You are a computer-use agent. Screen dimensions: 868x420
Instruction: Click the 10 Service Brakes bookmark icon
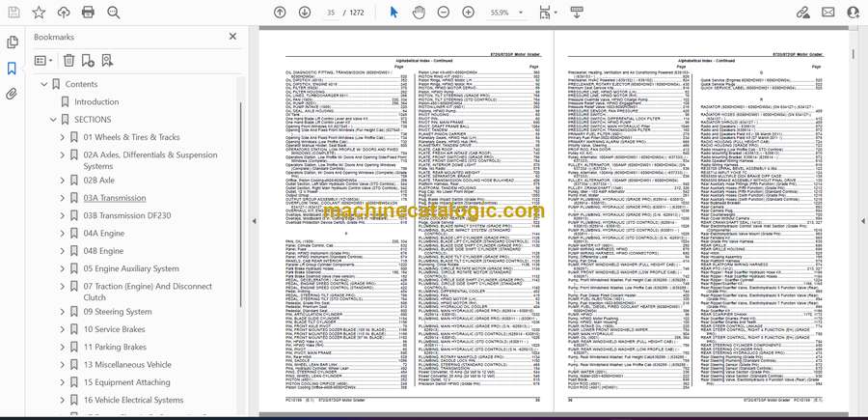pos(74,329)
